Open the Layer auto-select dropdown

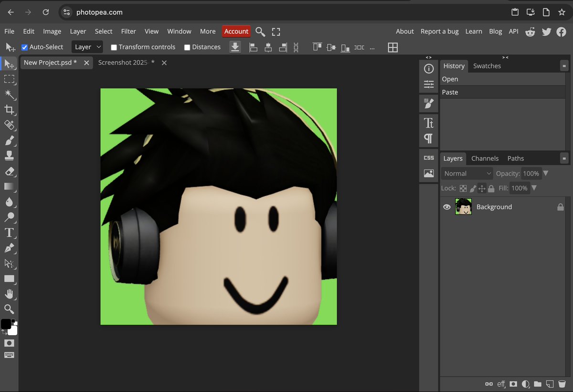[88, 47]
